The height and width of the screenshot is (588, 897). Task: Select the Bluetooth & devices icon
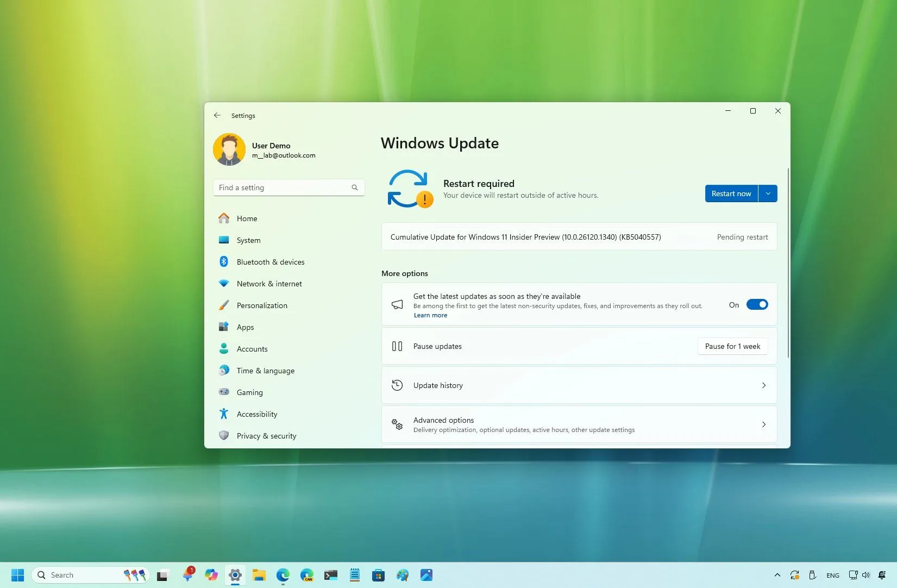pos(224,261)
